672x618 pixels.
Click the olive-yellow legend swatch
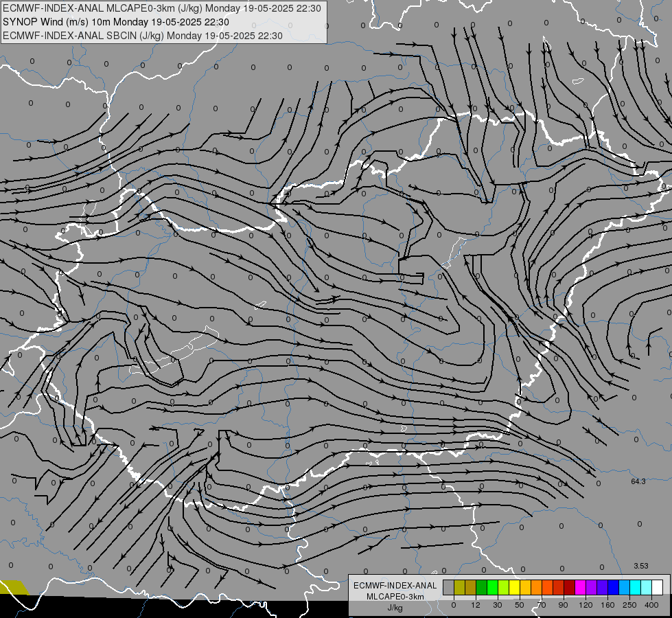pos(459,587)
